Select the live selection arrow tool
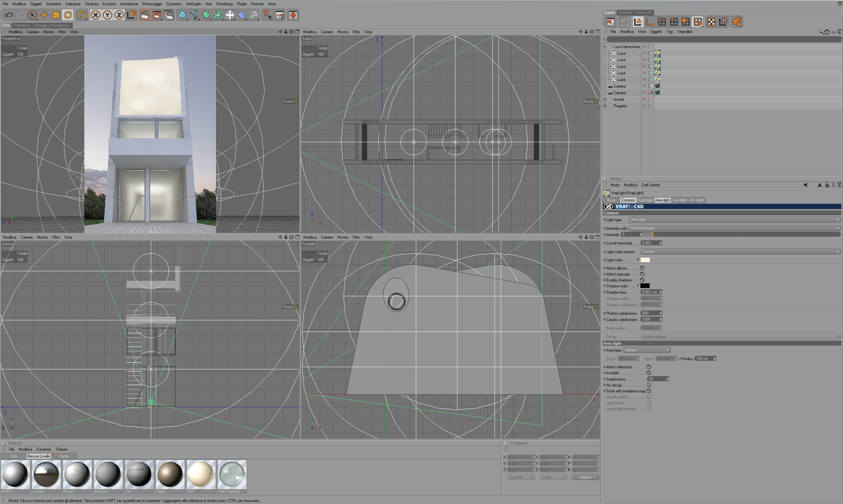Image resolution: width=843 pixels, height=504 pixels. tap(32, 15)
